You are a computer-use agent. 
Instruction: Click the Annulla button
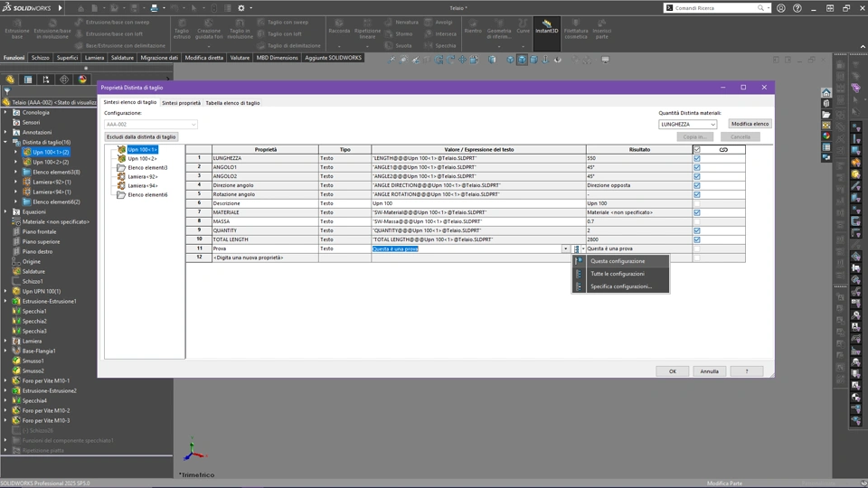point(709,371)
